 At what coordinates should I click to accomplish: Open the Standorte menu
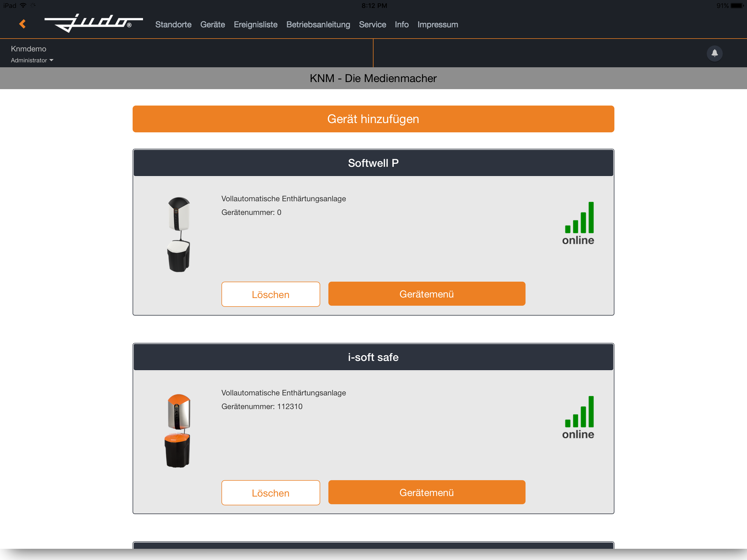[x=173, y=25]
